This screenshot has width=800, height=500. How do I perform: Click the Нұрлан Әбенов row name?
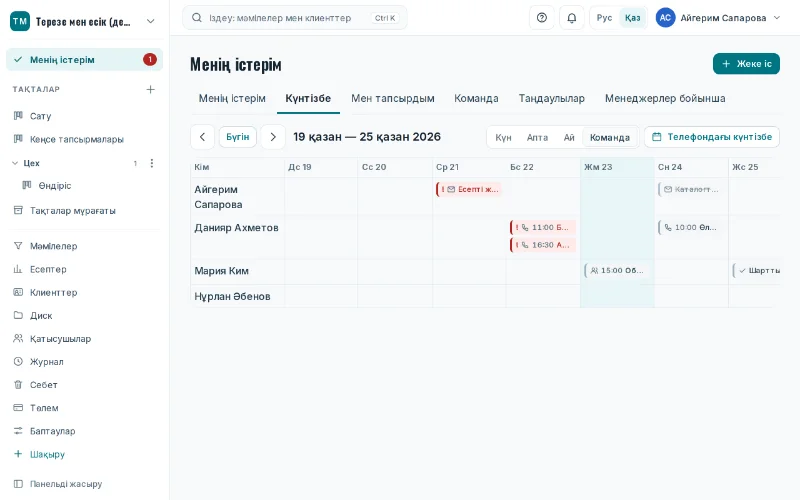232,296
